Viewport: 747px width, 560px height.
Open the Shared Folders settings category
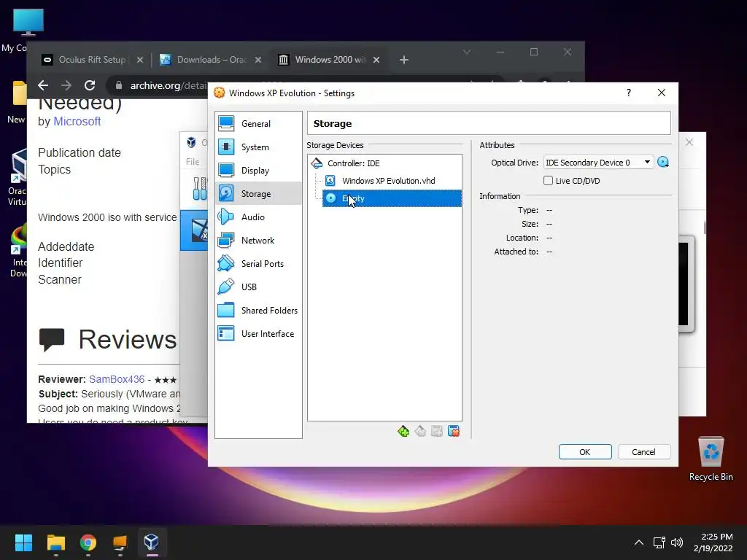[258, 311]
